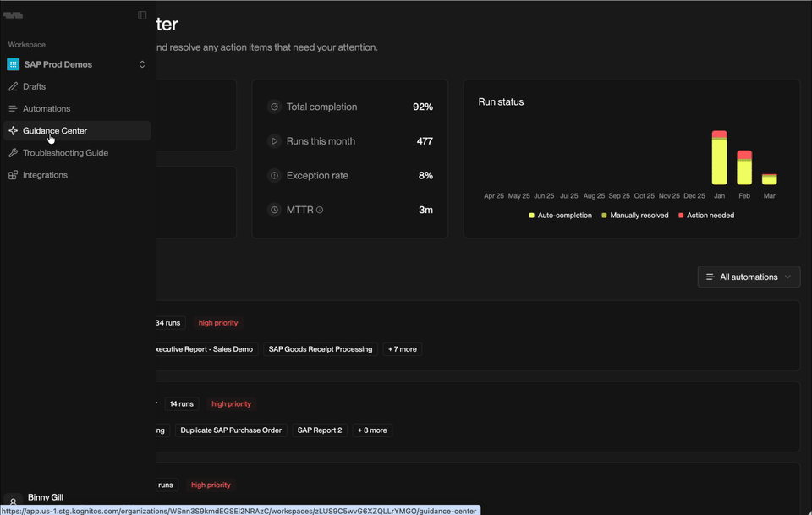Select Guidance Center in the sidebar
Screen dimensions: 812x515
click(55, 131)
